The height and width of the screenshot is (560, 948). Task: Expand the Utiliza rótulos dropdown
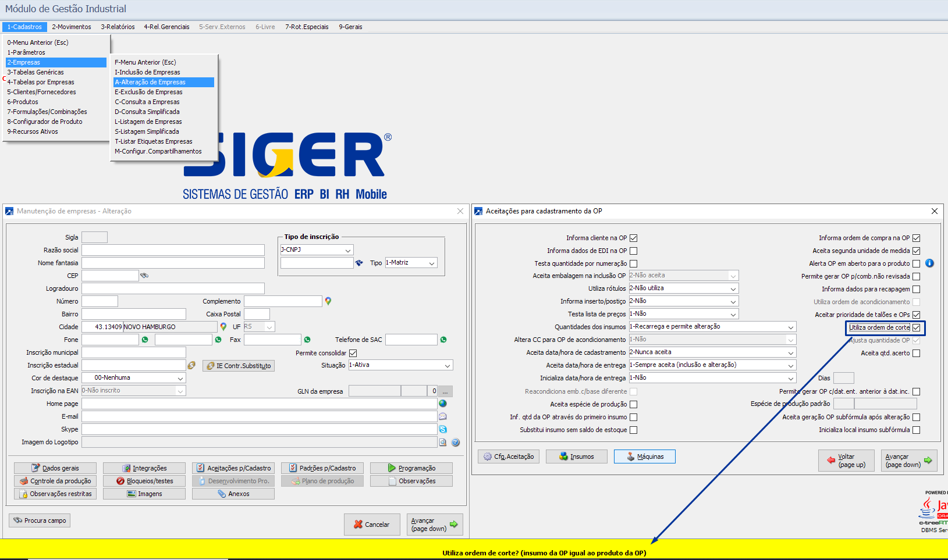pos(683,288)
